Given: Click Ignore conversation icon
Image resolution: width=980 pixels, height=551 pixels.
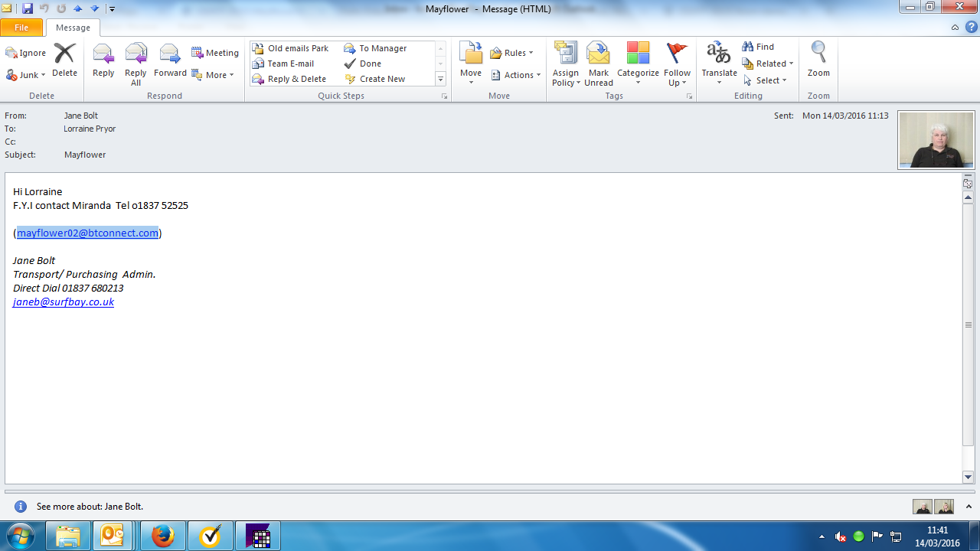Looking at the screenshot, I should [26, 53].
